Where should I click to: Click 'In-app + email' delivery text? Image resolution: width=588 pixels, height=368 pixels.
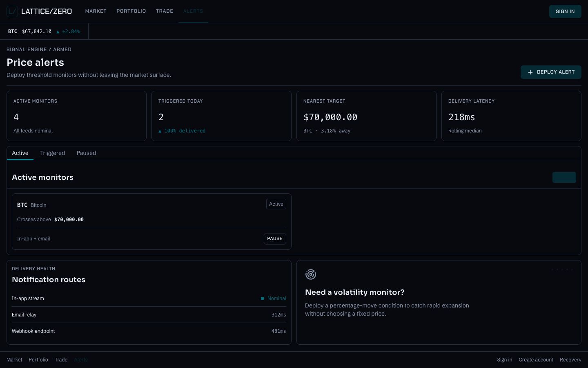33,239
